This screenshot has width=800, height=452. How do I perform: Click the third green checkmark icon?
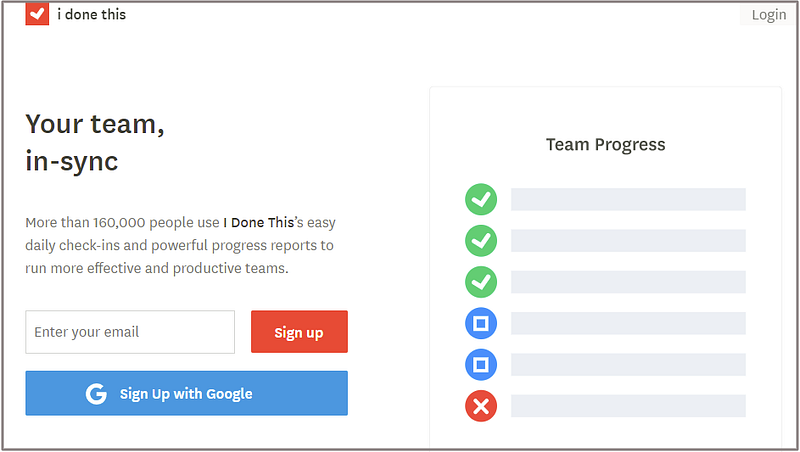coord(481,282)
